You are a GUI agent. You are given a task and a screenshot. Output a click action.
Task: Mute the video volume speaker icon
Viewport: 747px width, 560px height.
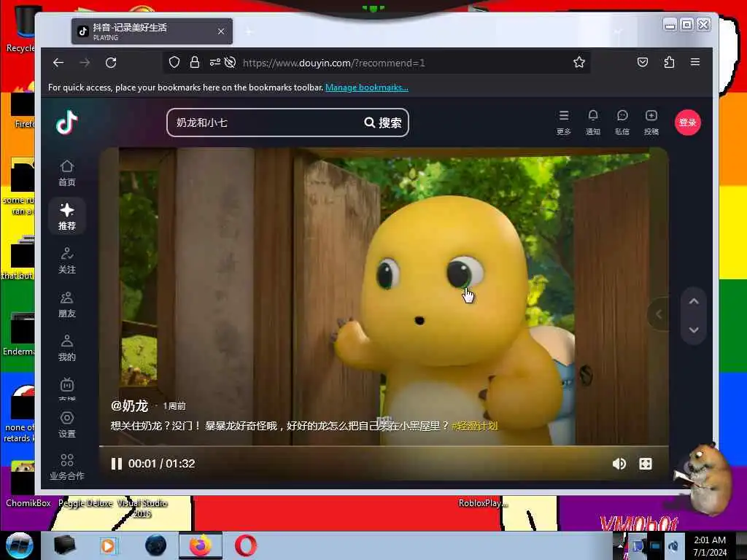[x=619, y=464]
